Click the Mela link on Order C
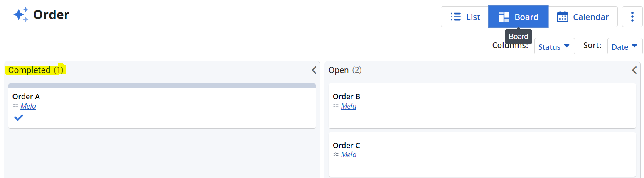Screen dimensions: 644x178 [349, 155]
